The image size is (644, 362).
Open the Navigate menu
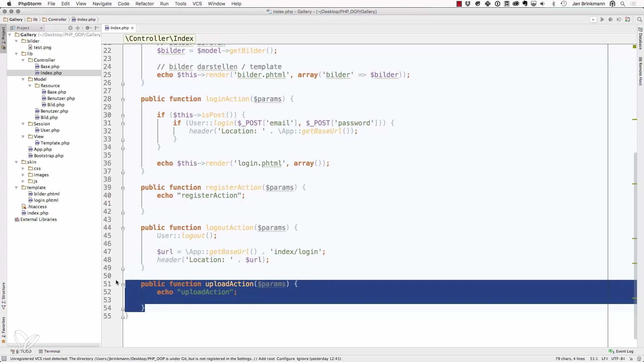pyautogui.click(x=102, y=4)
